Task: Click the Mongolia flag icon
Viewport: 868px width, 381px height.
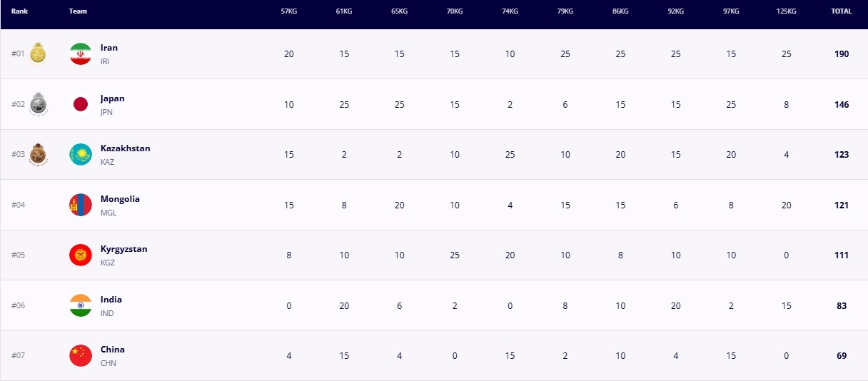Action: click(81, 205)
